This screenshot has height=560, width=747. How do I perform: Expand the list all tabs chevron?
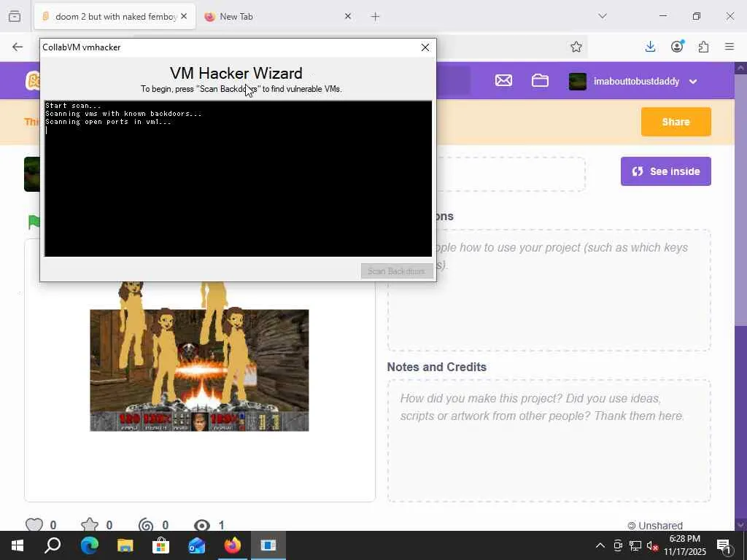[x=603, y=16]
